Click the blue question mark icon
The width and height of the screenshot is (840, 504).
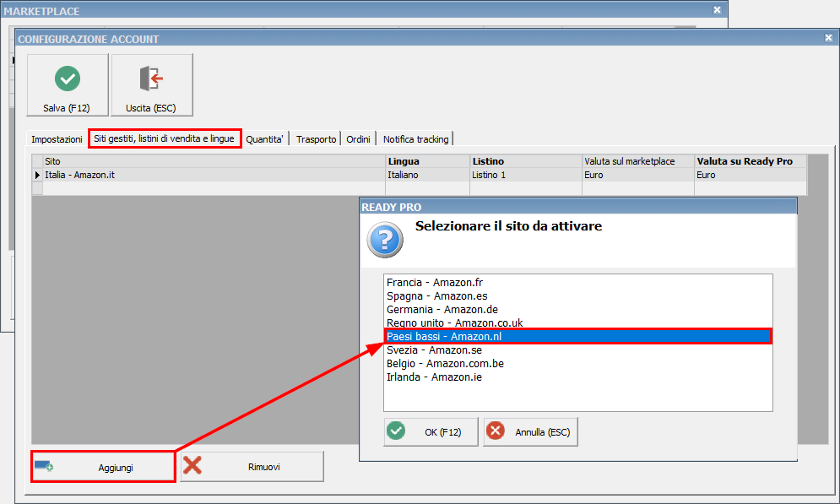(x=385, y=240)
